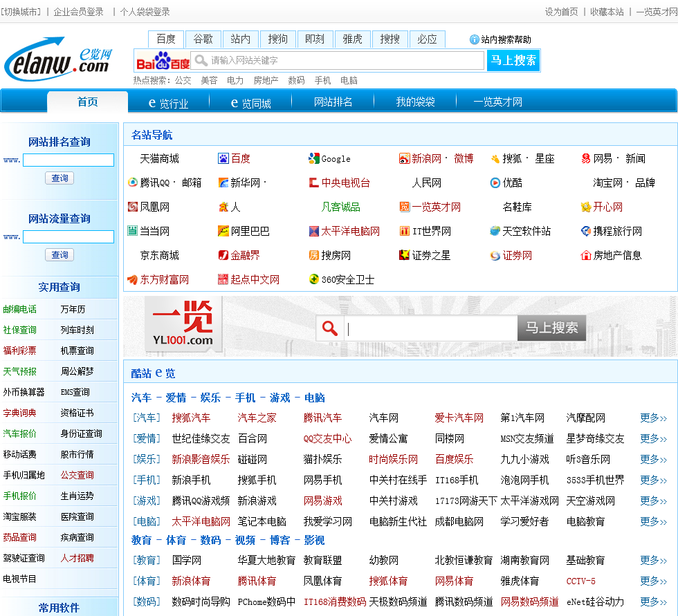Open the 企业会员登录 link
This screenshot has height=616, width=678.
click(78, 12)
